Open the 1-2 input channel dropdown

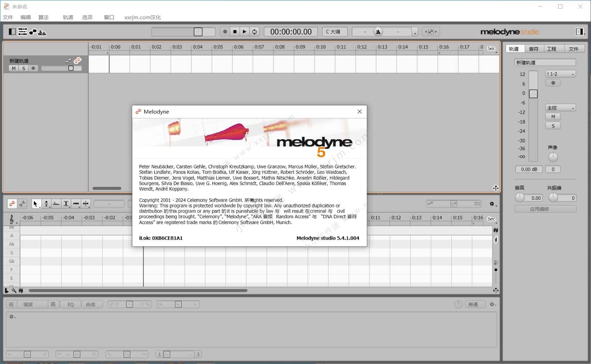click(560, 74)
